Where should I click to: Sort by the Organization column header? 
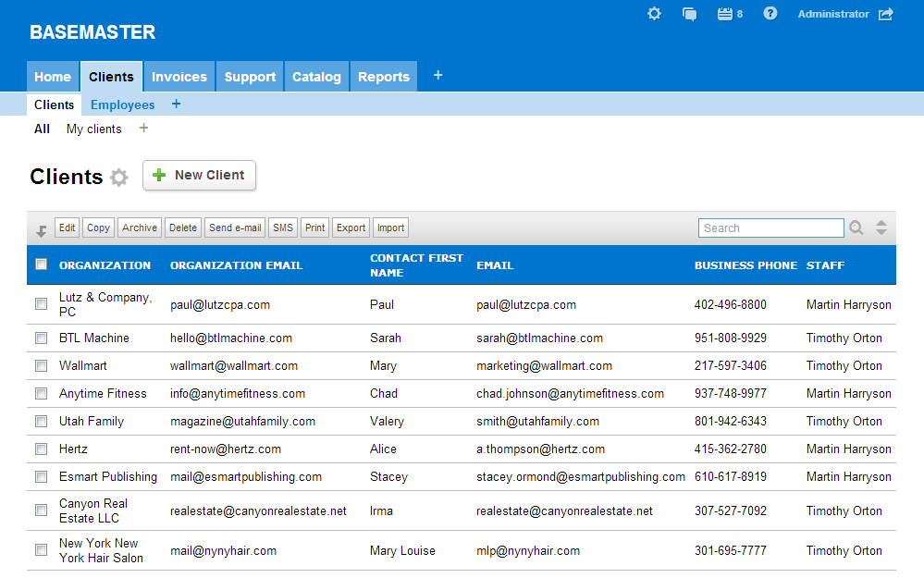105,265
